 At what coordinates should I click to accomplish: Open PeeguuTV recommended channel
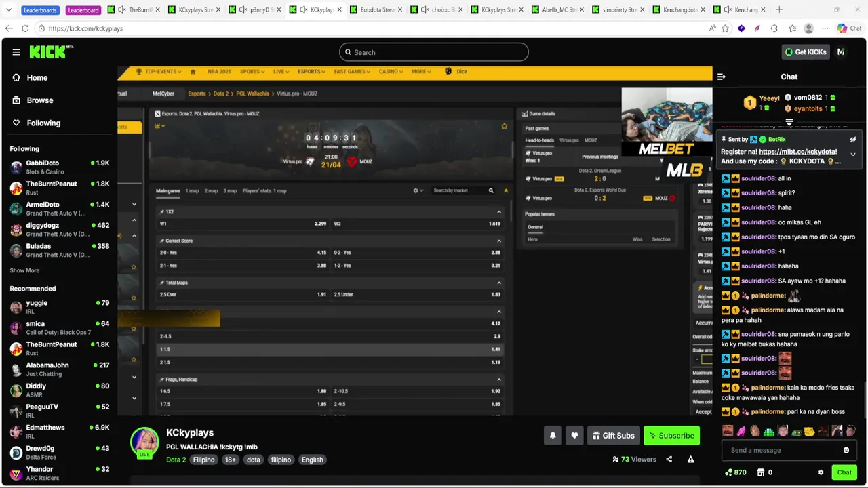tap(60, 411)
